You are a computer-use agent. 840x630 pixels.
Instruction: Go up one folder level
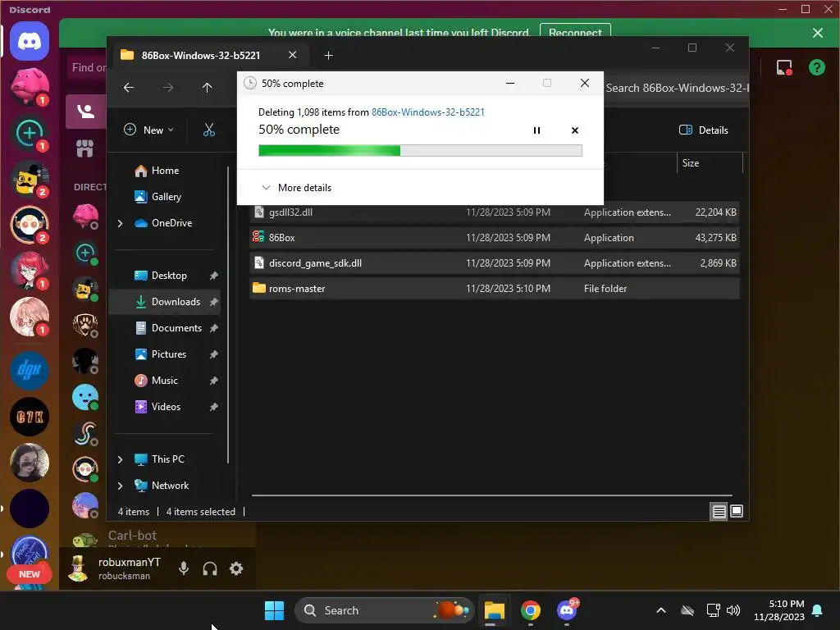pos(208,87)
